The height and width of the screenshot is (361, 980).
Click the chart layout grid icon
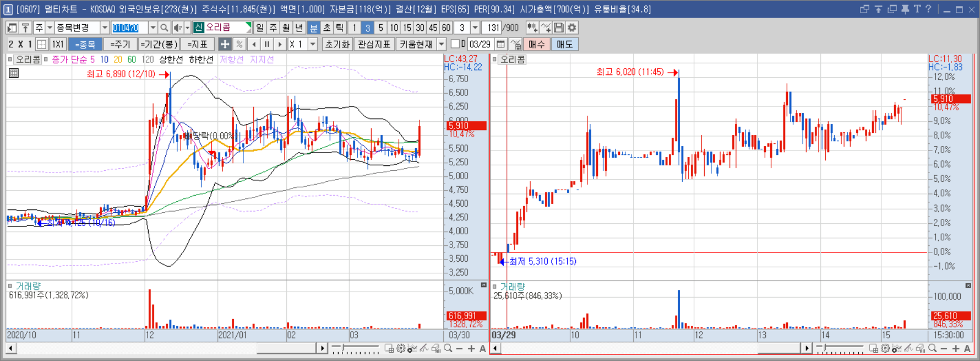click(x=41, y=44)
